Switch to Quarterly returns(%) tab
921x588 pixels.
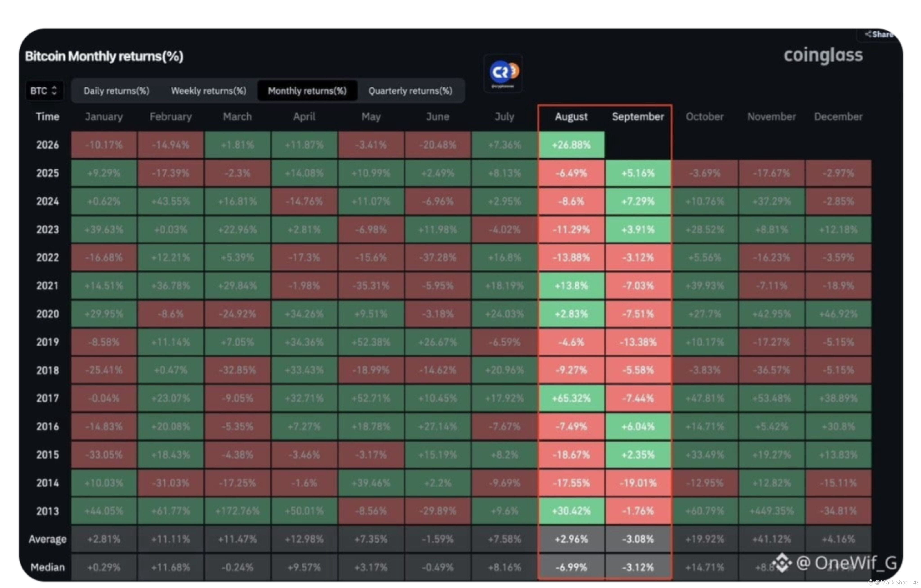pos(410,91)
